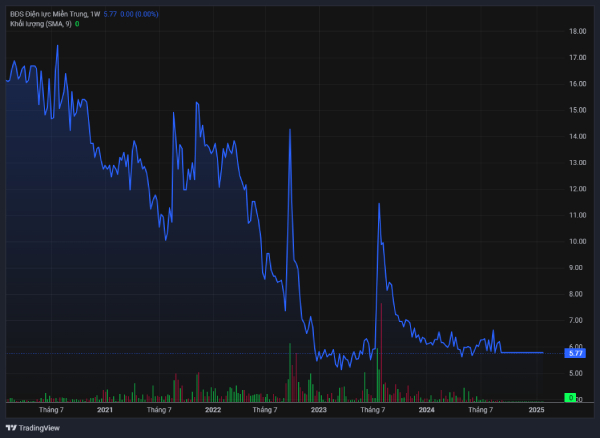Click the TradingView logo icon

tap(11, 428)
